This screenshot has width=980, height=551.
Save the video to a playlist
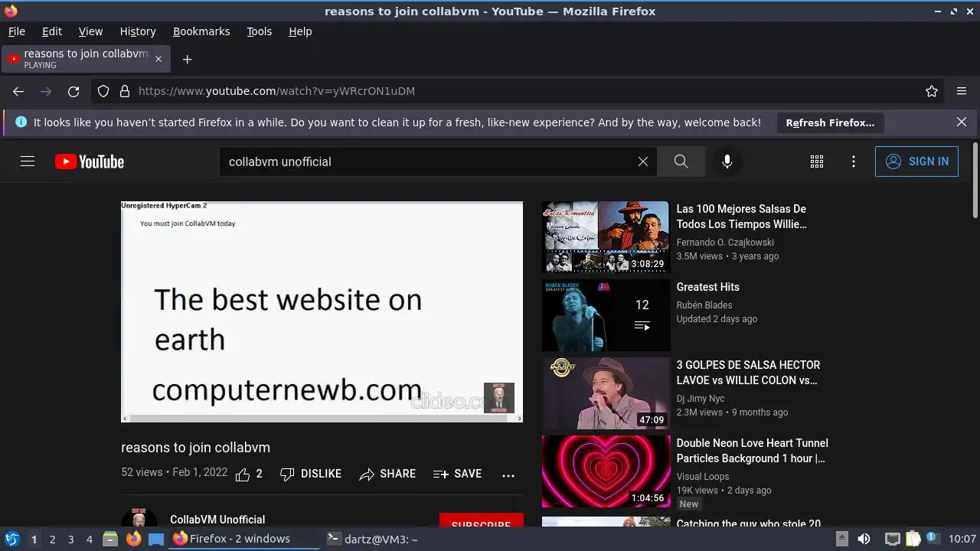457,474
